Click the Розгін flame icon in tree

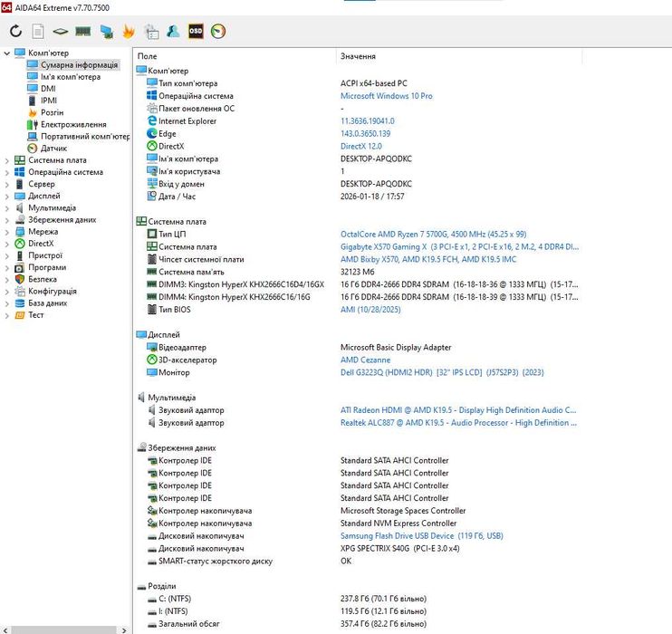point(32,112)
